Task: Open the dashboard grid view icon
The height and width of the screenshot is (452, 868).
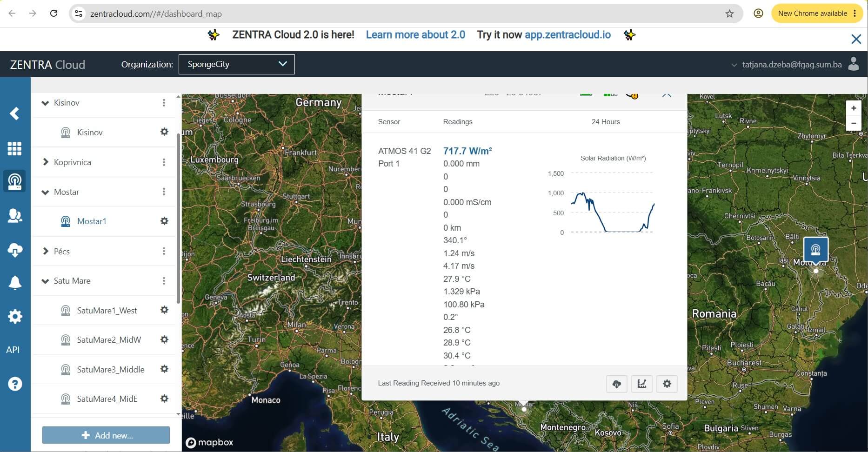Action: (14, 148)
